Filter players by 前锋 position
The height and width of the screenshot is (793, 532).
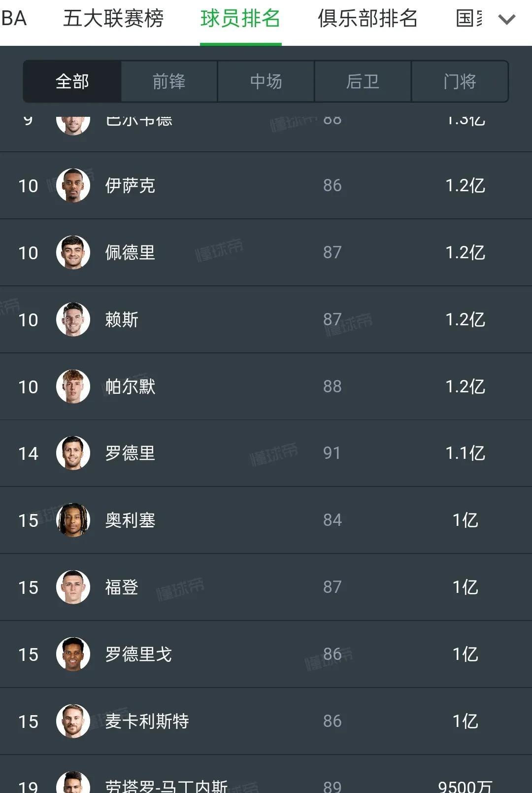[x=169, y=81]
